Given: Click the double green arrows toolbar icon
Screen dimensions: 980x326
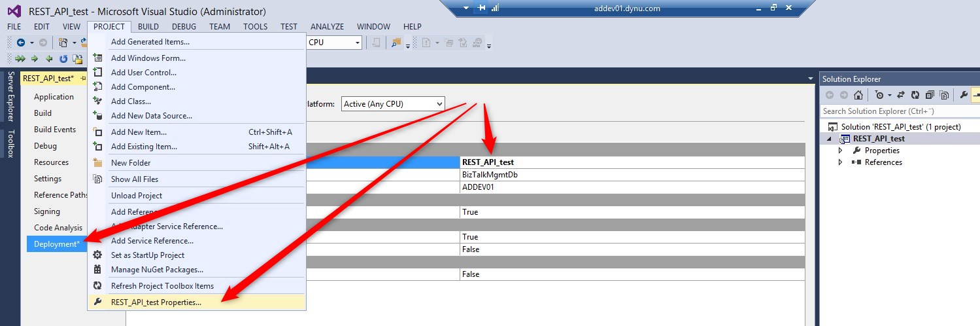Looking at the screenshot, I should point(20,58).
